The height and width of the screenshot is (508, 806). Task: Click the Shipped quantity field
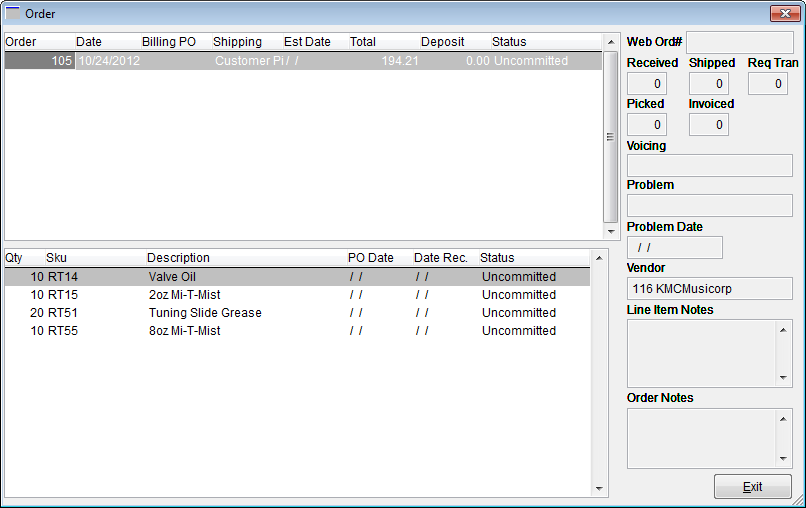click(708, 84)
